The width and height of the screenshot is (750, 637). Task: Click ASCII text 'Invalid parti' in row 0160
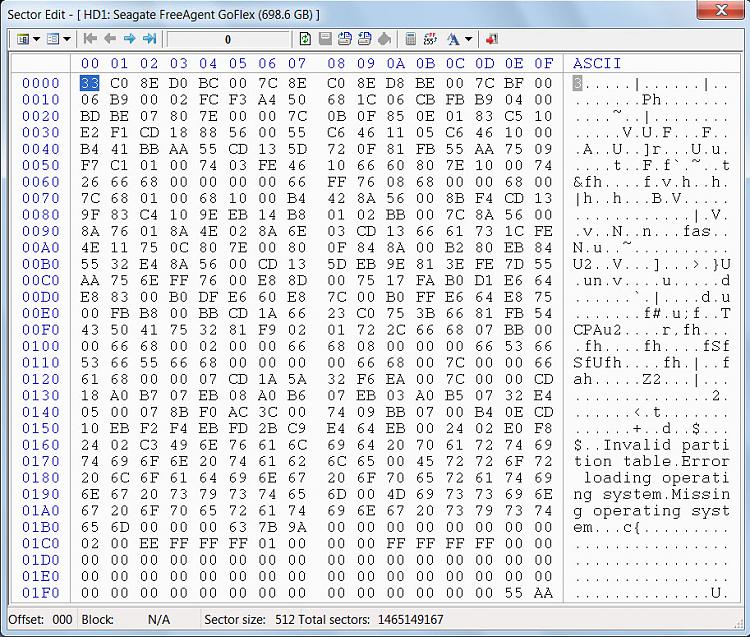point(666,445)
